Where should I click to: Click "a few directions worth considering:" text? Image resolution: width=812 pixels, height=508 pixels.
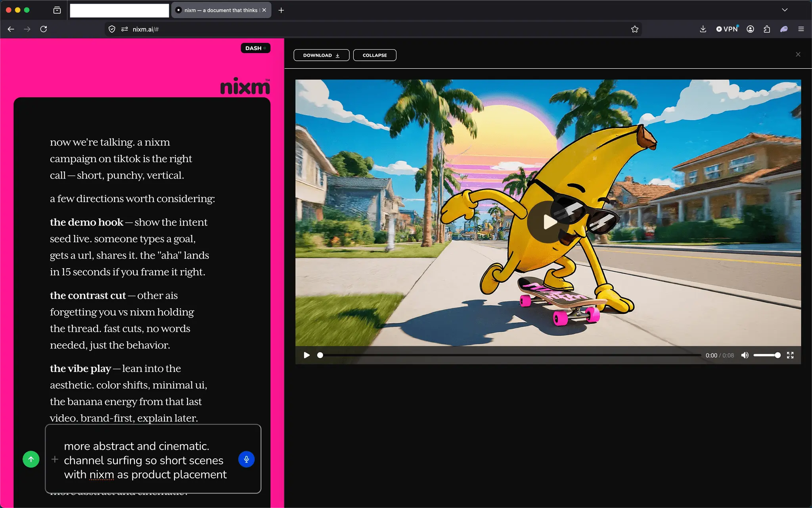(x=132, y=198)
